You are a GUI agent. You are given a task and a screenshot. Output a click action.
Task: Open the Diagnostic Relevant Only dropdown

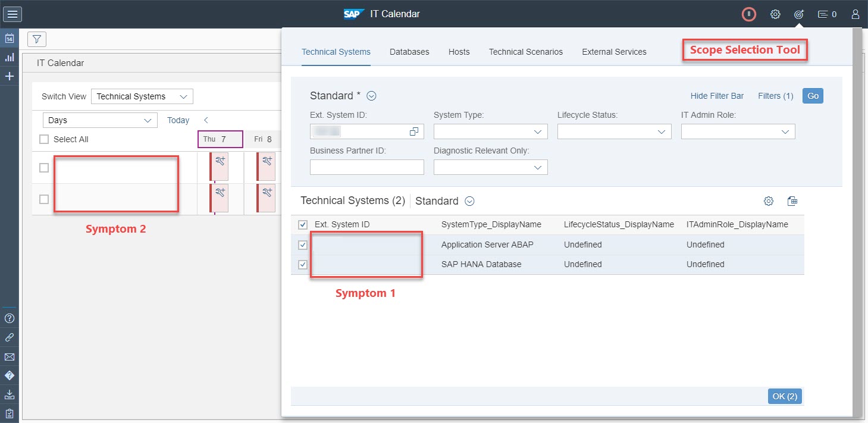click(491, 167)
